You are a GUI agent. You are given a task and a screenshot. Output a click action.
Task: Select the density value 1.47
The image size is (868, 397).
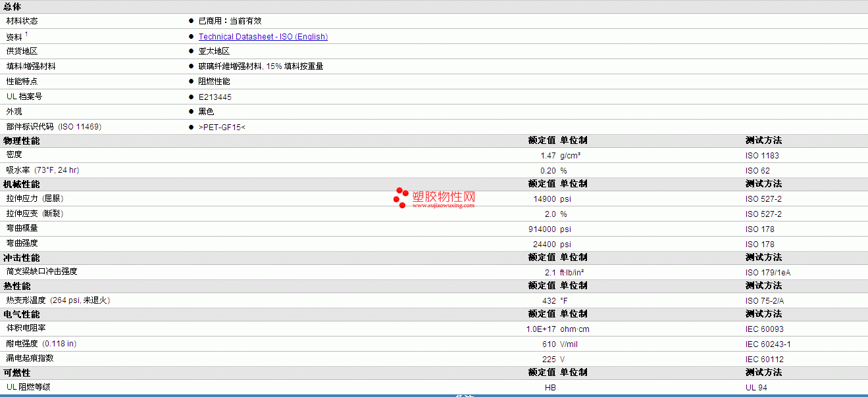pyautogui.click(x=548, y=156)
